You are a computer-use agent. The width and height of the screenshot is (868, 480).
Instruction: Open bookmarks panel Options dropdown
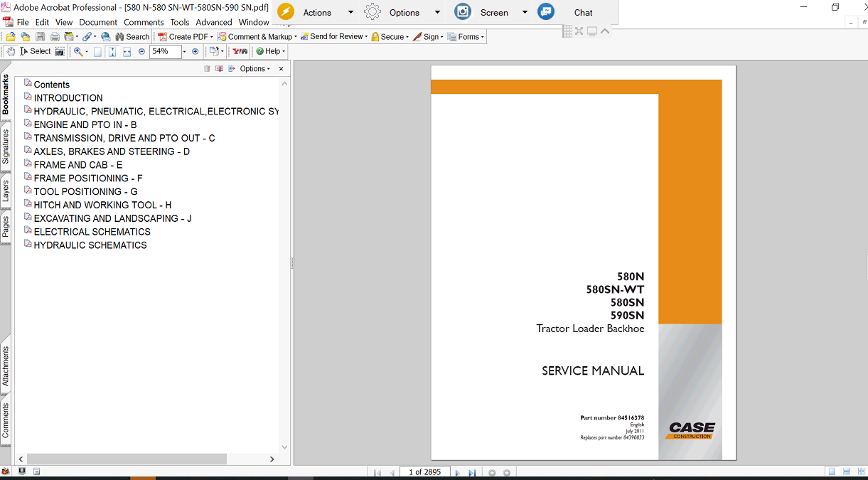254,69
